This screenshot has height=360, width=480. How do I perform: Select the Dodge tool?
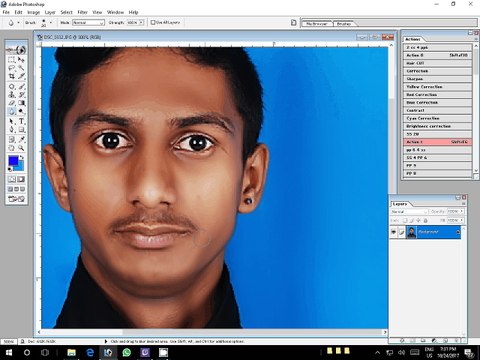21,111
